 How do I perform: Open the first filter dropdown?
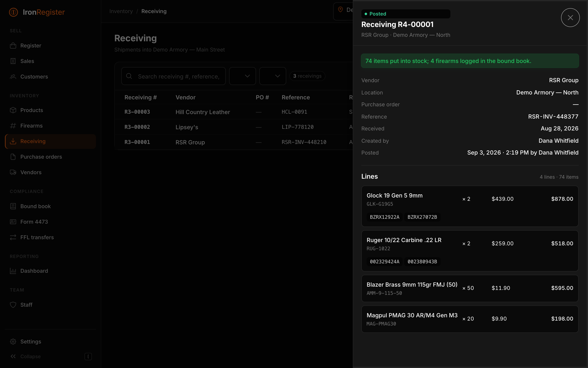click(243, 76)
